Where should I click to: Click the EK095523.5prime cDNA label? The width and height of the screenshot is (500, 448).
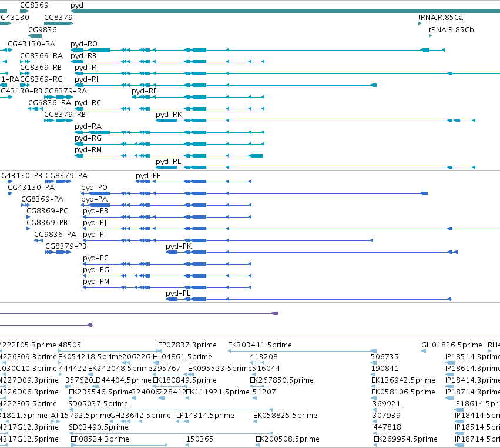[x=220, y=369]
